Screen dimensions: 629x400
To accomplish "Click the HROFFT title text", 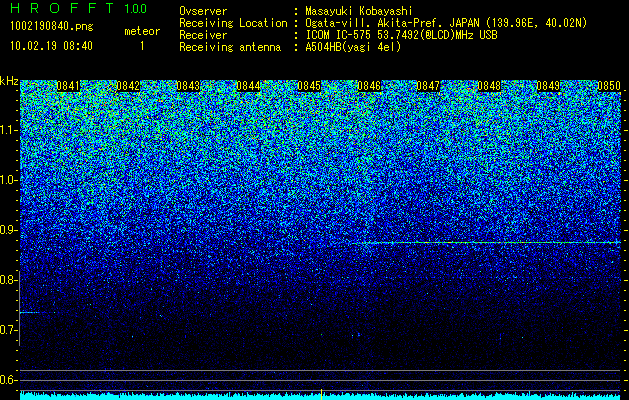I will [62, 8].
